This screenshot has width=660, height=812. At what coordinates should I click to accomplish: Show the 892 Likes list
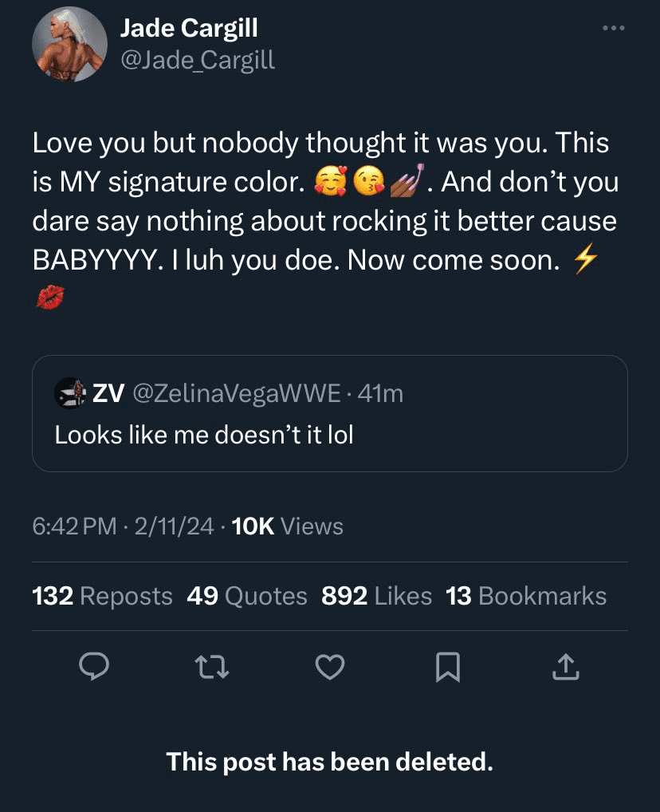tap(376, 596)
